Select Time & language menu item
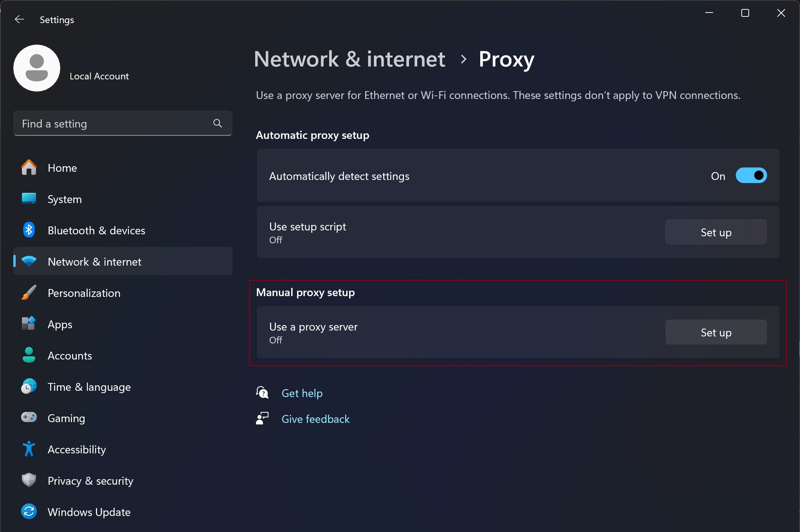The width and height of the screenshot is (800, 532). tap(89, 386)
